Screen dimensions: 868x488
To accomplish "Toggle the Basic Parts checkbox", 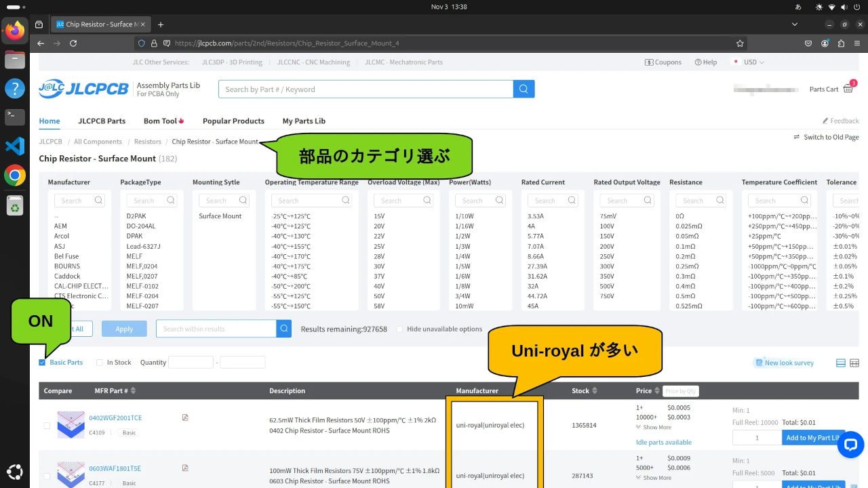I will [x=42, y=363].
